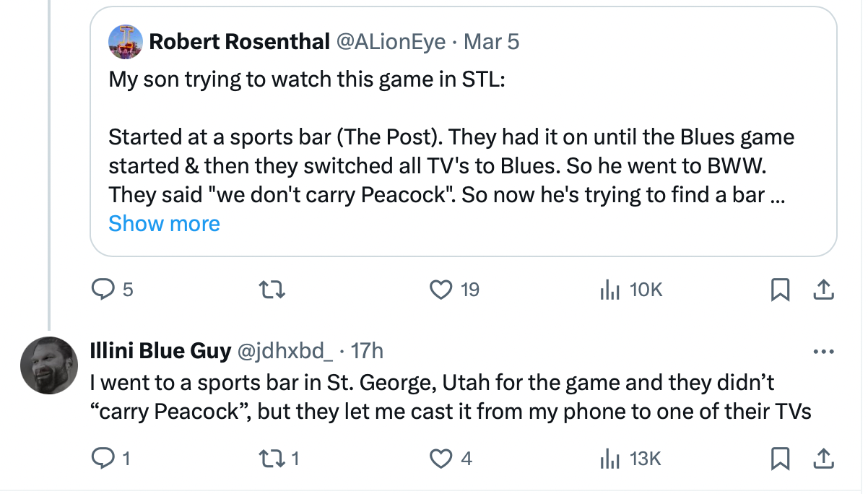The image size is (868, 494).
Task: View analytics showing 10K views
Action: (611, 290)
